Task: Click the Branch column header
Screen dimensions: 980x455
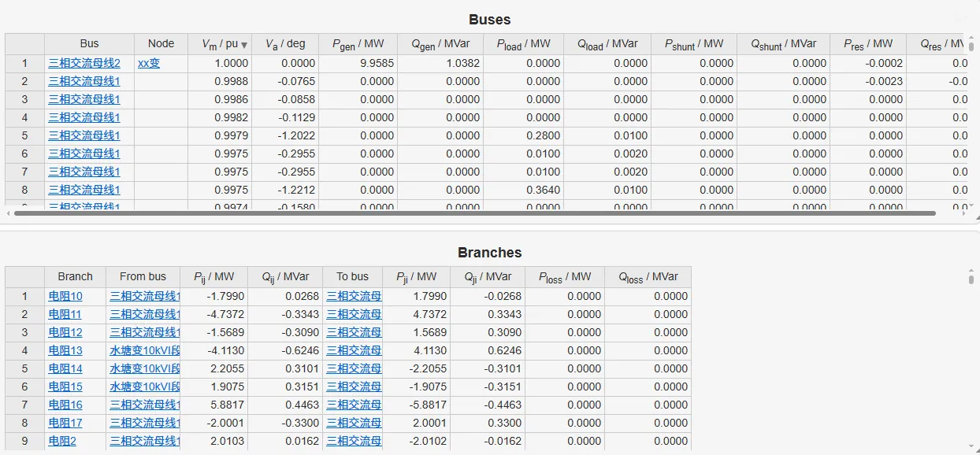Action: [x=75, y=277]
